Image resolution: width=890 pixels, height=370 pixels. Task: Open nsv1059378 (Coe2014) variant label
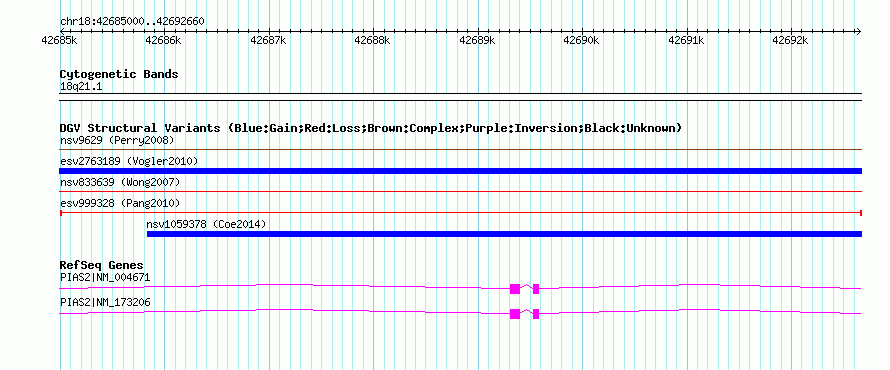tap(206, 224)
